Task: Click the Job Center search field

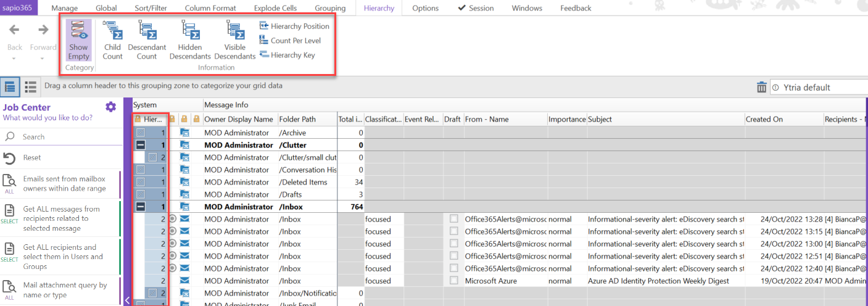Action: click(x=62, y=137)
